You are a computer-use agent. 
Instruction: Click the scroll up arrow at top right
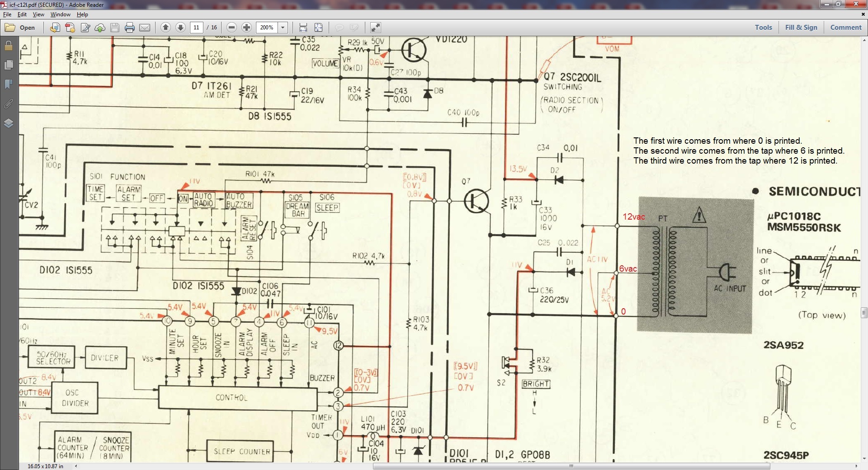pyautogui.click(x=864, y=40)
